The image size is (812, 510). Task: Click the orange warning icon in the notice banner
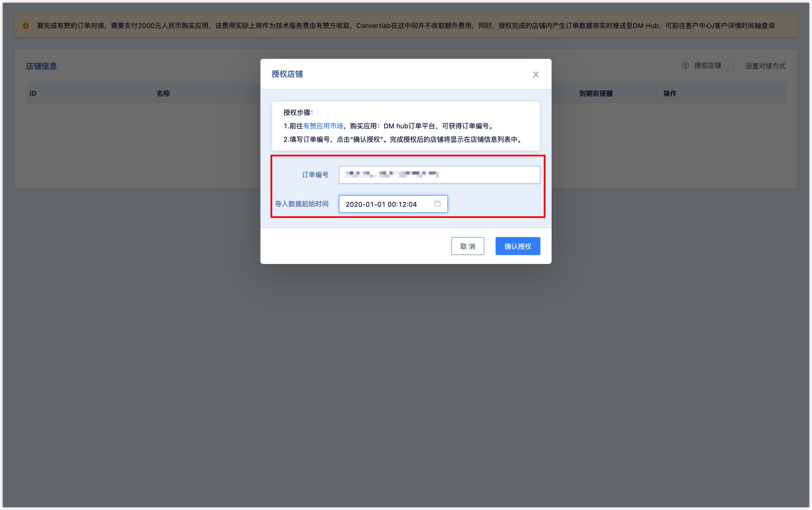click(25, 25)
